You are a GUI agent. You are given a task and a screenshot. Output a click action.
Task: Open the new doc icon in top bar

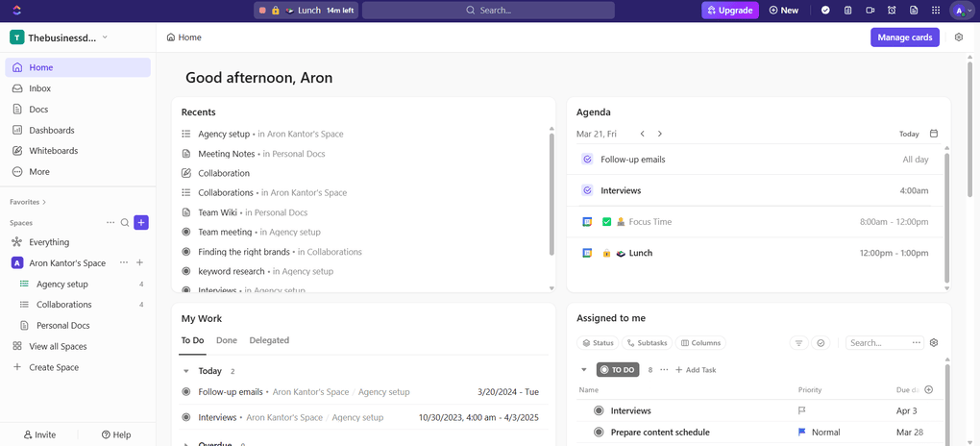tap(914, 10)
